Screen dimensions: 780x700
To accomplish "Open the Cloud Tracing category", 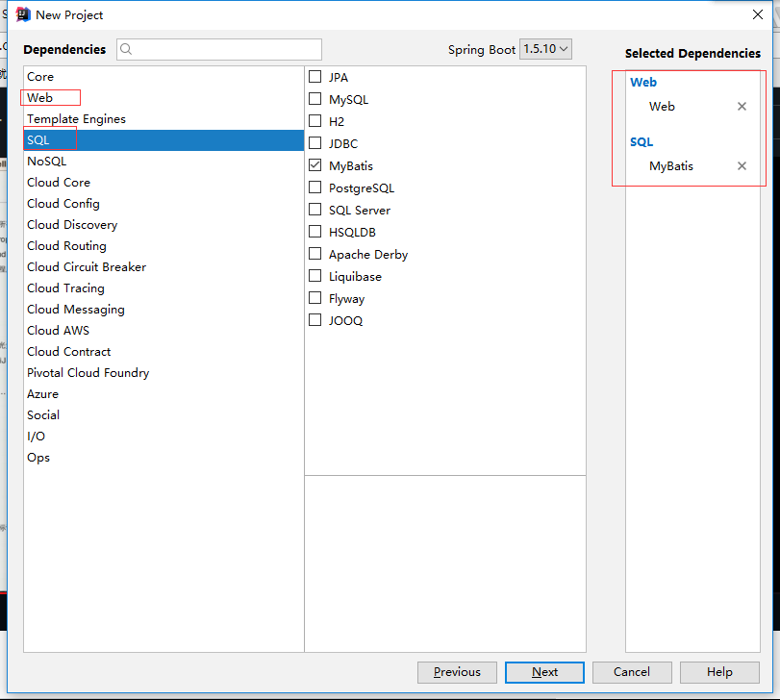I will (164, 288).
